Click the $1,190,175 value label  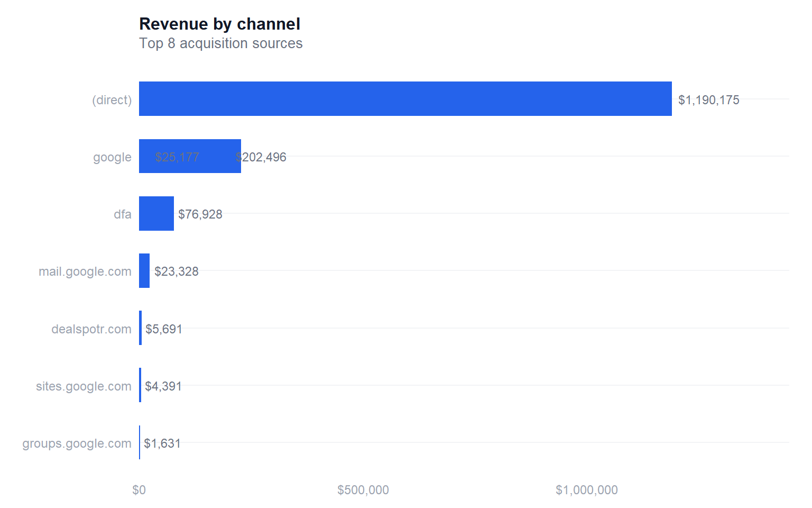(x=709, y=100)
